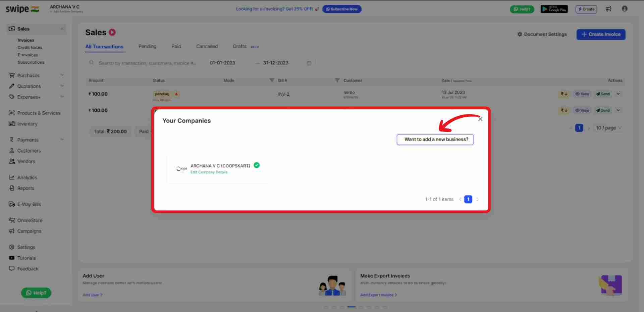
Task: Click the Subscribe Now button
Action: coord(342,9)
